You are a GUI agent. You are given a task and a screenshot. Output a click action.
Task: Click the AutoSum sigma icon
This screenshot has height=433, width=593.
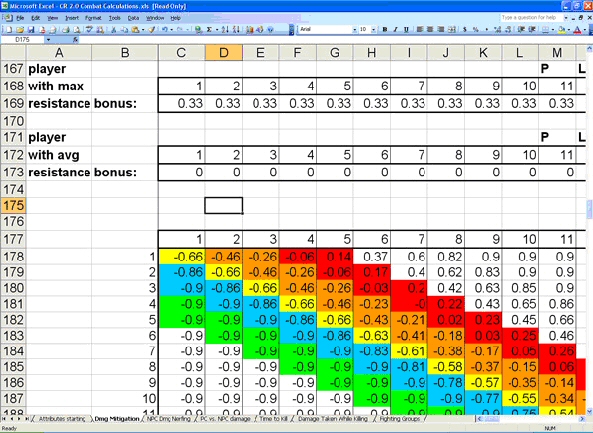[x=209, y=29]
